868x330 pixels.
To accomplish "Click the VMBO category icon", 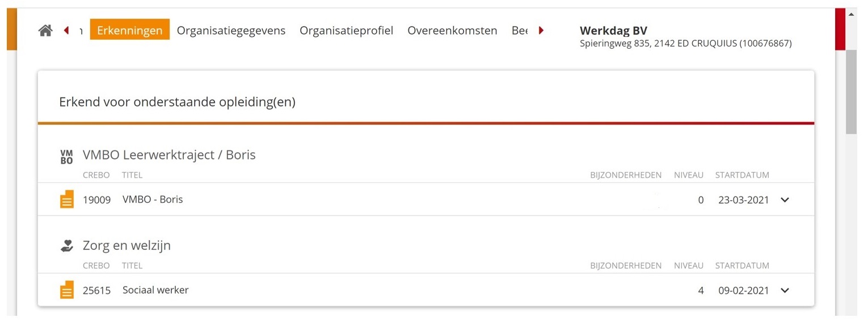I will [x=67, y=157].
